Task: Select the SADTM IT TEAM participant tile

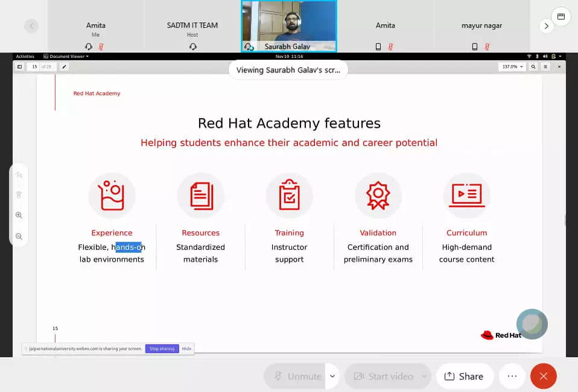Action: pyautogui.click(x=192, y=26)
